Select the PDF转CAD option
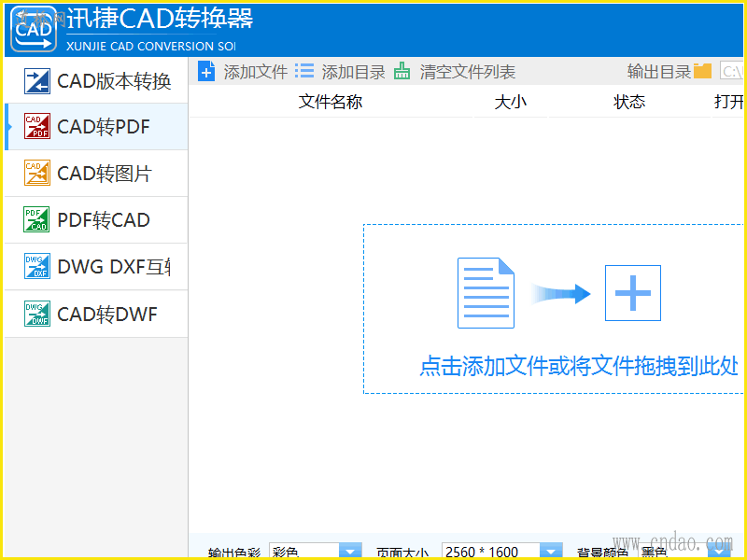747x560 pixels. pyautogui.click(x=96, y=220)
